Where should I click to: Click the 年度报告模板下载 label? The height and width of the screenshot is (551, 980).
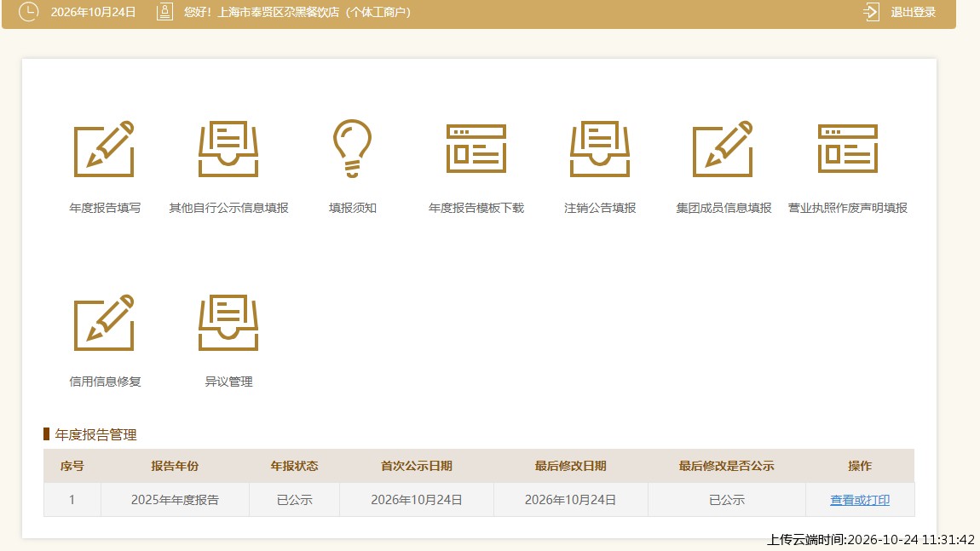(x=476, y=208)
